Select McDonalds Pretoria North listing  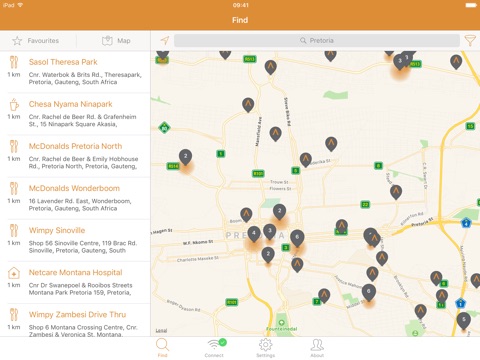pos(75,156)
